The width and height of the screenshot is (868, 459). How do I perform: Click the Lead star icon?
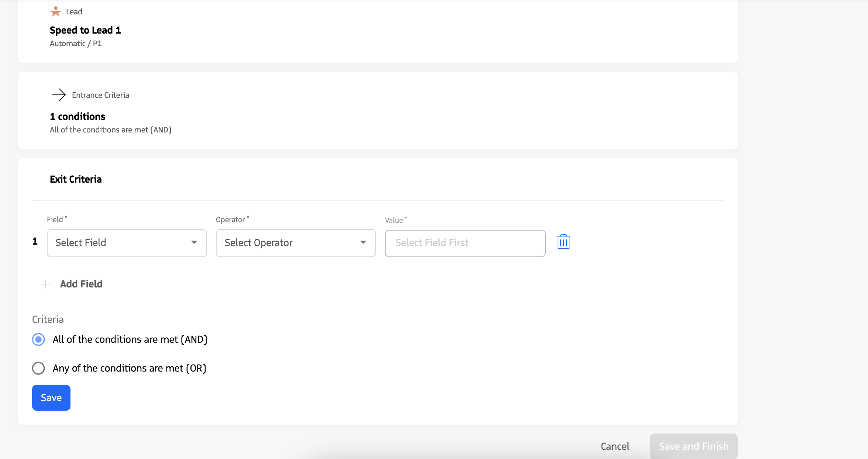coord(56,11)
